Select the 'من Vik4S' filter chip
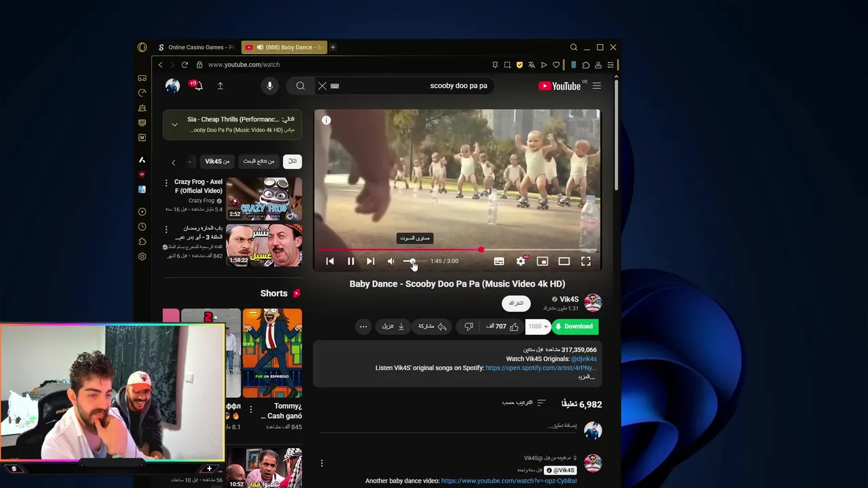 click(x=218, y=161)
